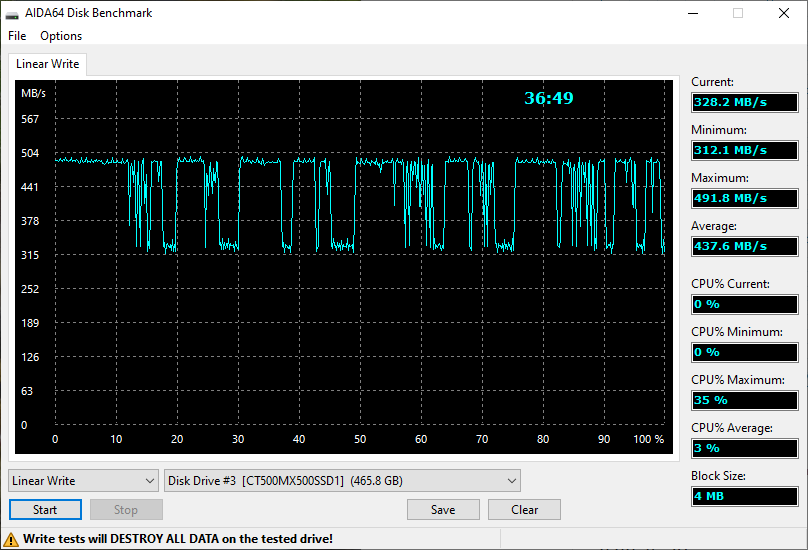Click the Current speed value 328.2 MB/s
Image resolution: width=808 pixels, height=550 pixels.
745,102
